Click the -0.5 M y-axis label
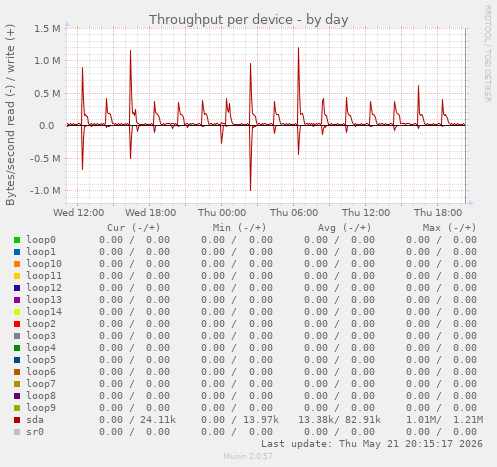This screenshot has width=497, height=467. [45, 159]
